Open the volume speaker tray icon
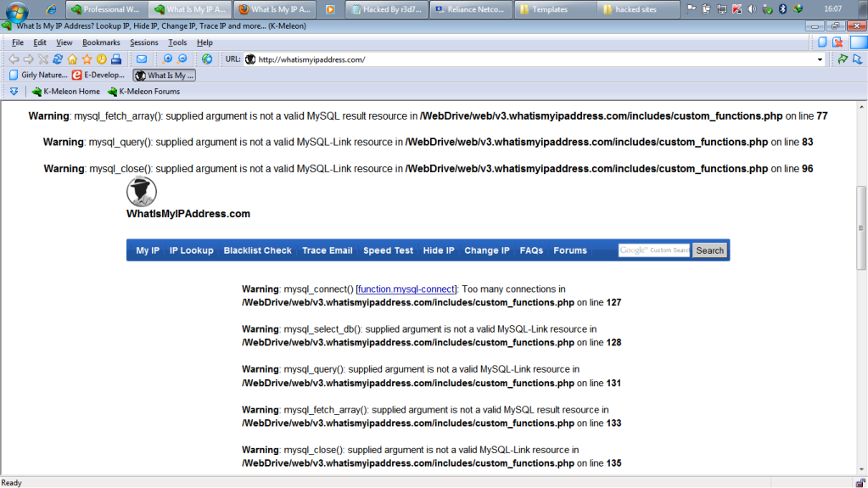 (x=752, y=8)
